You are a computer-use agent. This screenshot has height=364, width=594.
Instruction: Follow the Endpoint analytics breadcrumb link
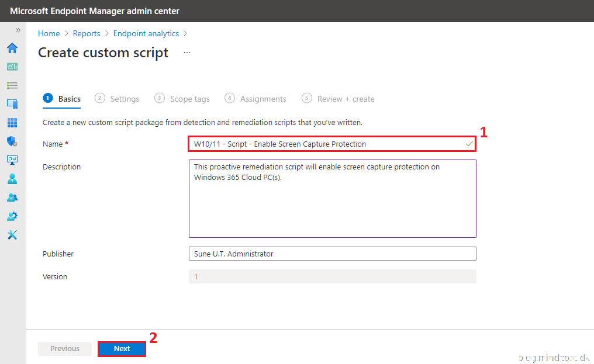point(146,33)
